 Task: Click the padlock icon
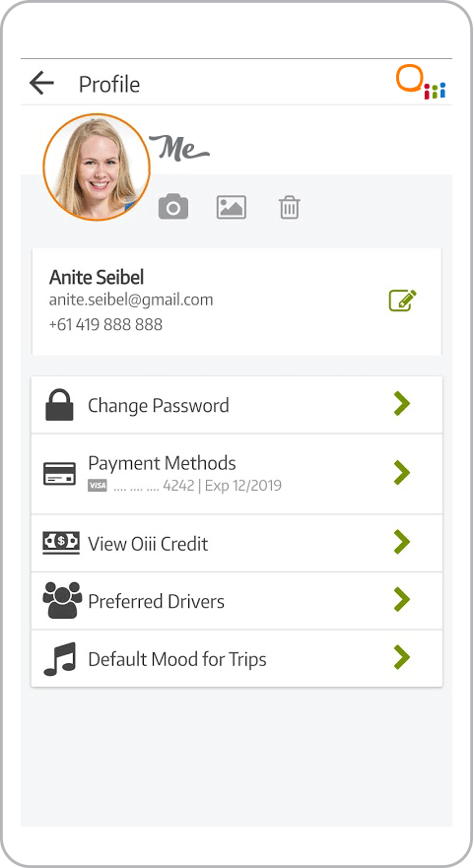point(59,405)
